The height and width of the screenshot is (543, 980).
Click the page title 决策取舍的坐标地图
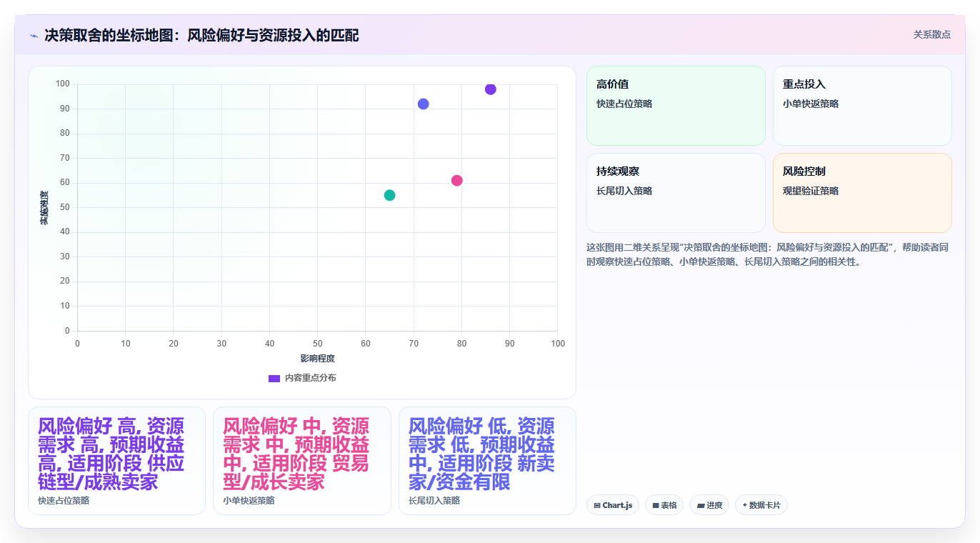201,35
